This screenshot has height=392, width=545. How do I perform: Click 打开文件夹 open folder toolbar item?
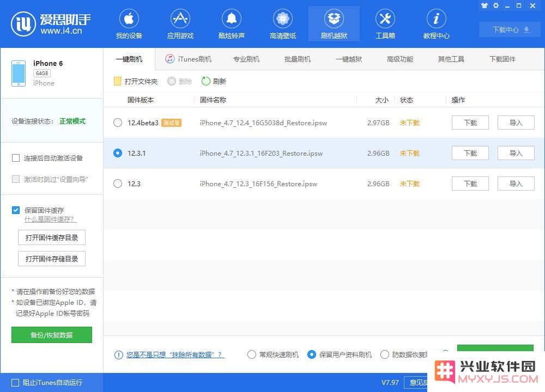click(x=136, y=81)
